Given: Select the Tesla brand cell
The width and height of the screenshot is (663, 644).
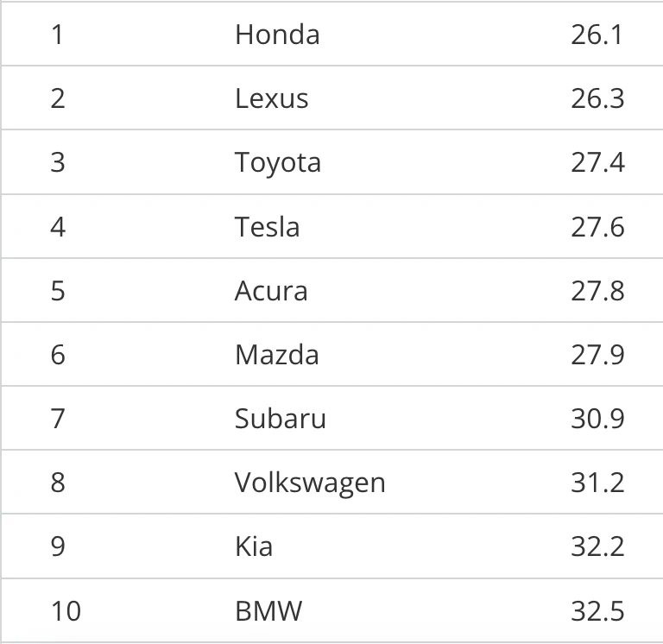Looking at the screenshot, I should [267, 227].
